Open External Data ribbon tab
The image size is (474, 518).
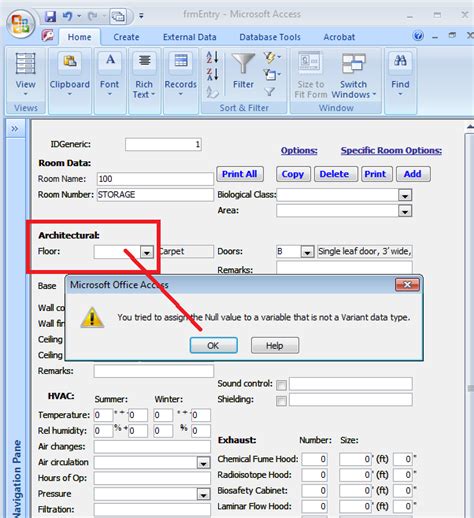click(x=189, y=37)
